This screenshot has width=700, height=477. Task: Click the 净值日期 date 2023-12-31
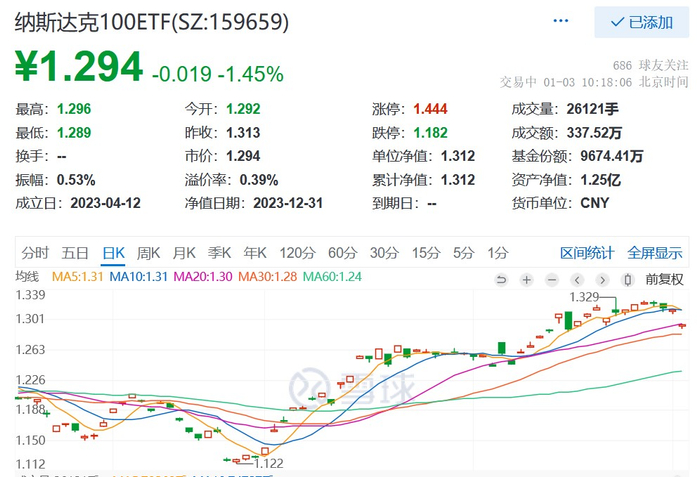288,204
